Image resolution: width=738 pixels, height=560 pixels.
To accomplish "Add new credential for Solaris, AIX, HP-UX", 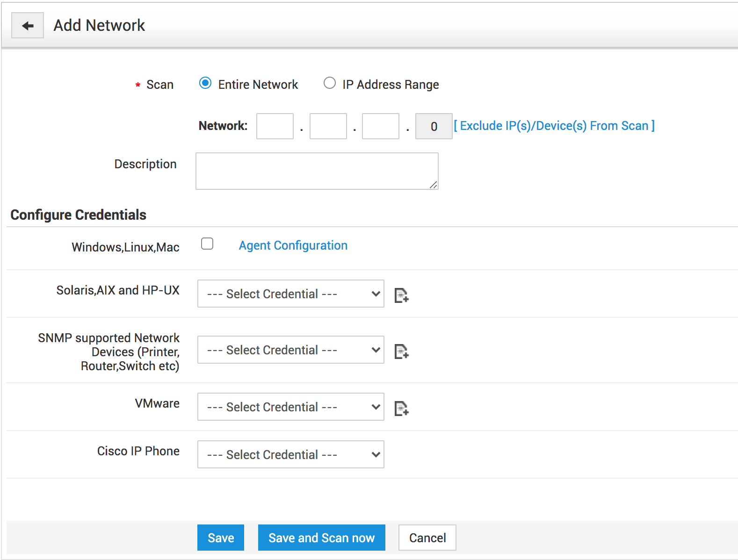I will [401, 295].
